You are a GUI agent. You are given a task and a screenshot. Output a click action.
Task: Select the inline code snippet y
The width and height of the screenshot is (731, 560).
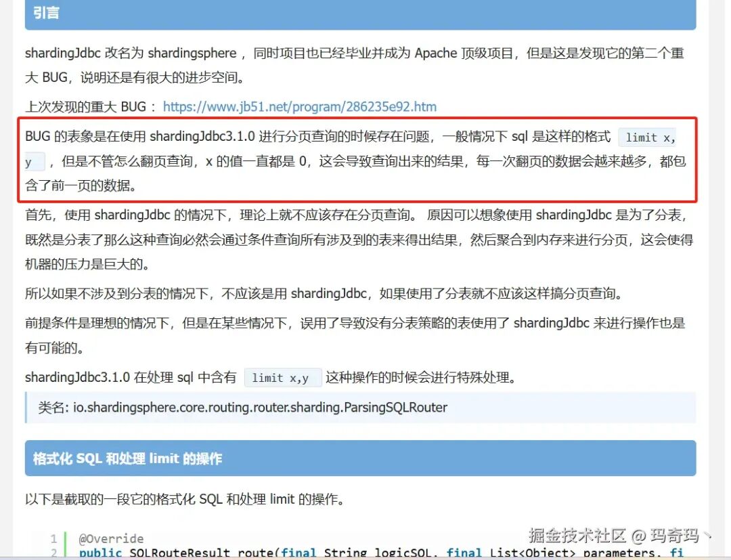(x=29, y=162)
